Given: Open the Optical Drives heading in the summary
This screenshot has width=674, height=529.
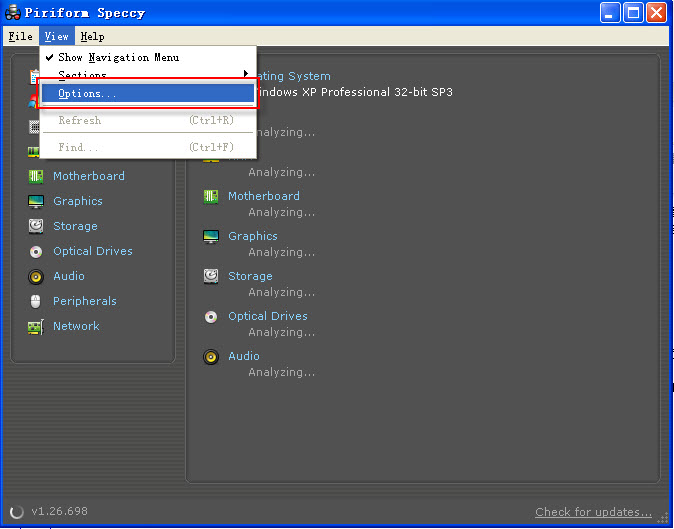Looking at the screenshot, I should click(x=267, y=316).
